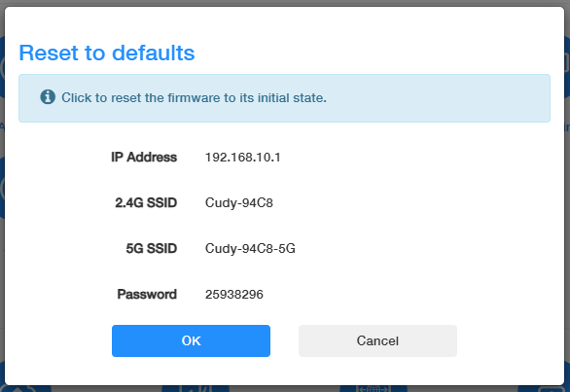This screenshot has width=570, height=392.
Task: Click the dimmed icon at the bottom-right corner
Action: pyautogui.click(x=549, y=389)
